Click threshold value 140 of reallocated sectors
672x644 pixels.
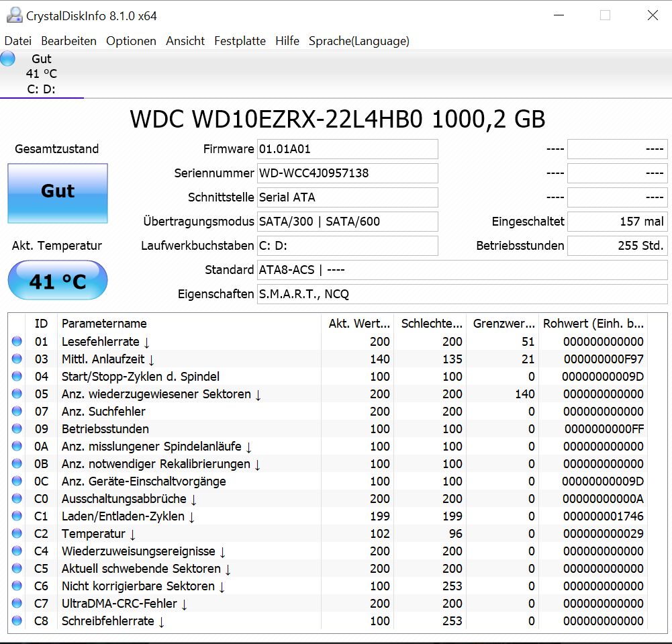(524, 394)
